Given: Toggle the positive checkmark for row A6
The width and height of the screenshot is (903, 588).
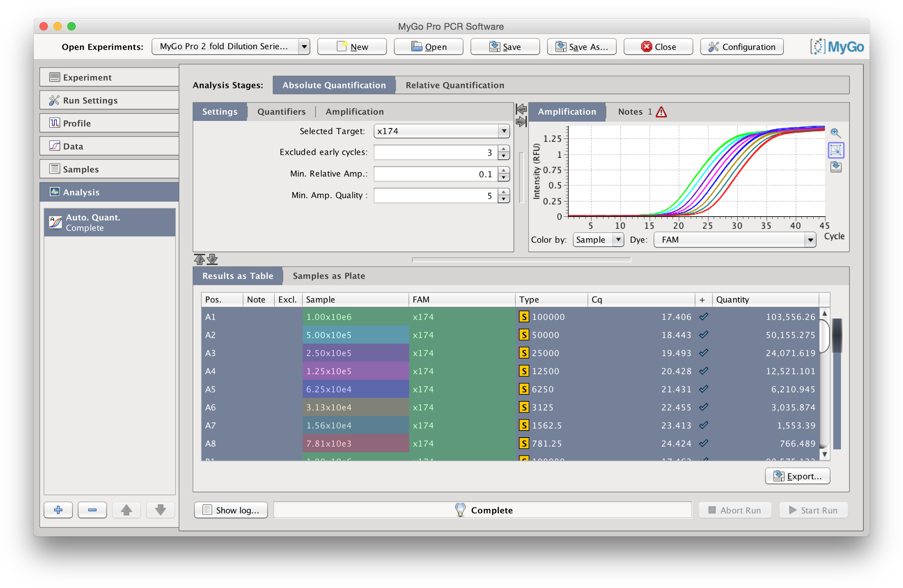Looking at the screenshot, I should coord(704,407).
